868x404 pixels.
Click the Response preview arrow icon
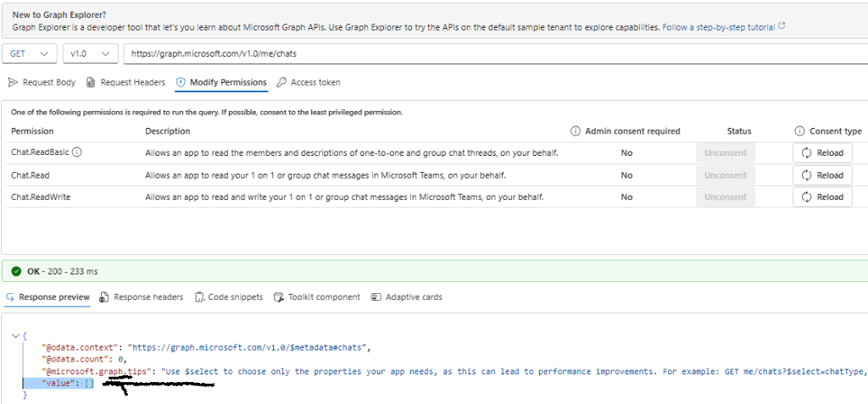pos(9,297)
